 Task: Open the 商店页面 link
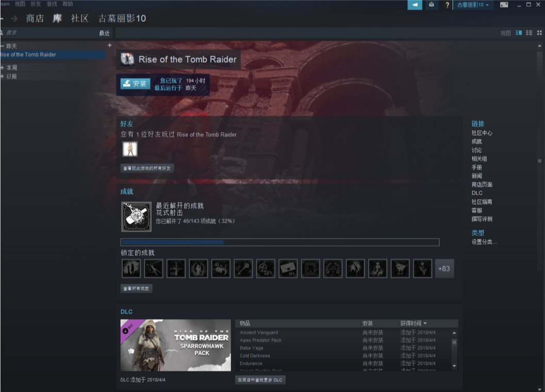click(x=482, y=185)
